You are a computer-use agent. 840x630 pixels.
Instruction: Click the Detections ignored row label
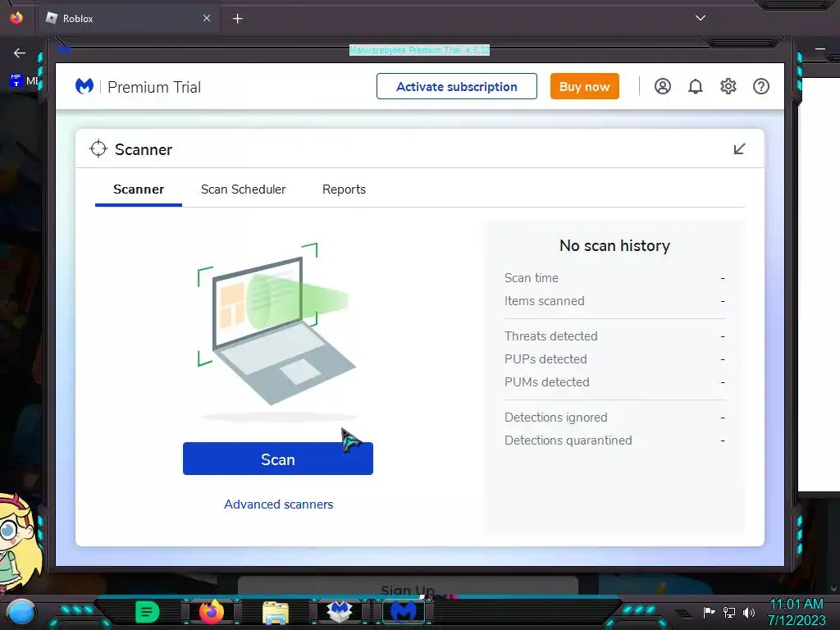556,418
